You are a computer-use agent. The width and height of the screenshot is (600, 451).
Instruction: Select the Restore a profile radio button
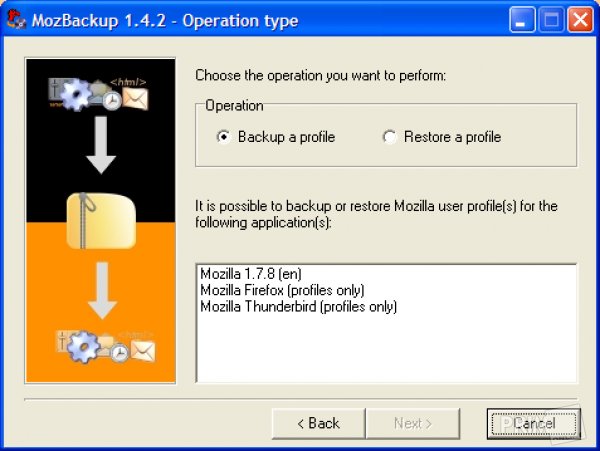pos(390,137)
